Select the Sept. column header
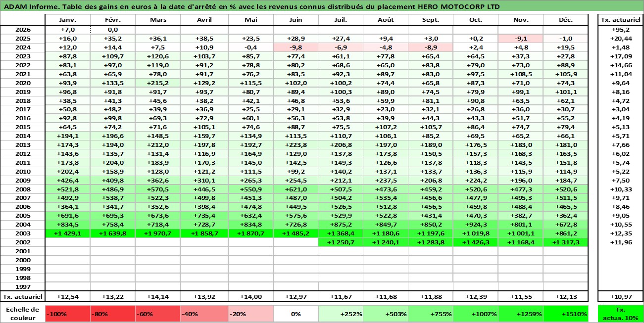This screenshot has width=644, height=323. (x=431, y=20)
